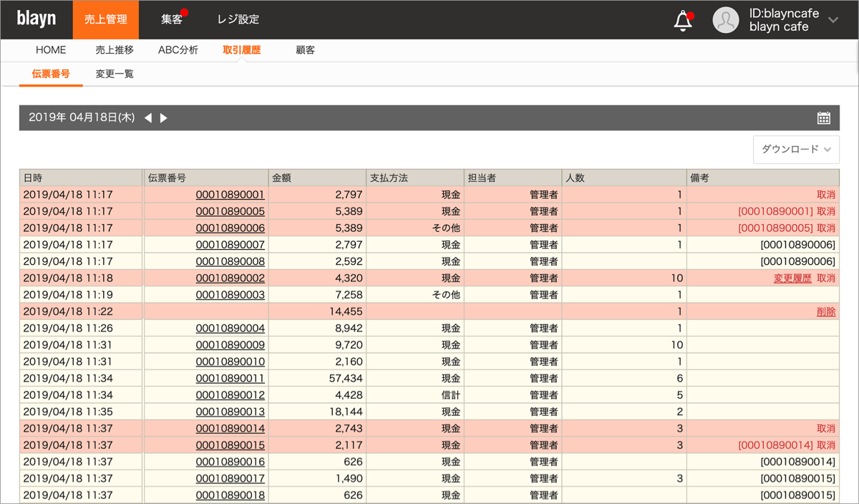This screenshot has height=504, width=859.
Task: Switch to ABC分析 tab
Action: click(178, 50)
